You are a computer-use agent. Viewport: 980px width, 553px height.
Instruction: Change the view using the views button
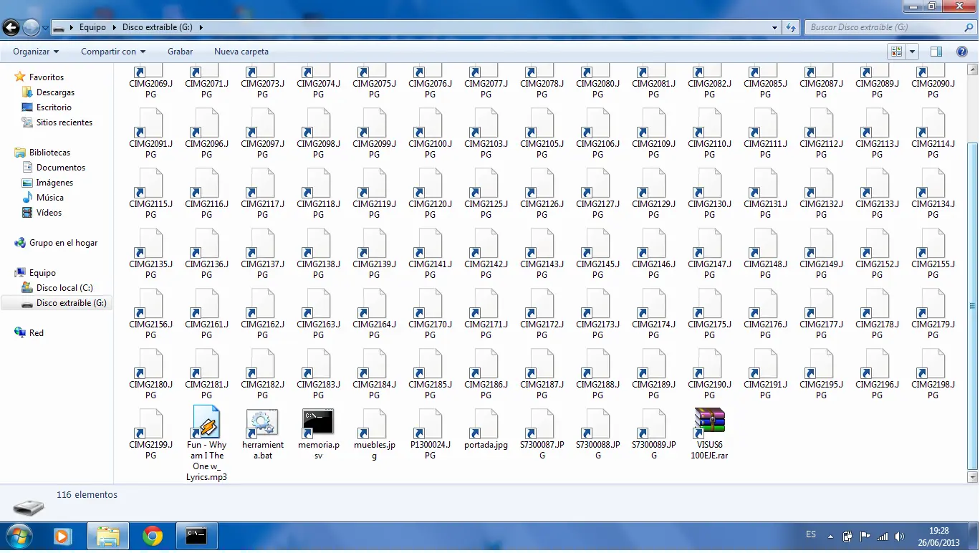pyautogui.click(x=897, y=52)
